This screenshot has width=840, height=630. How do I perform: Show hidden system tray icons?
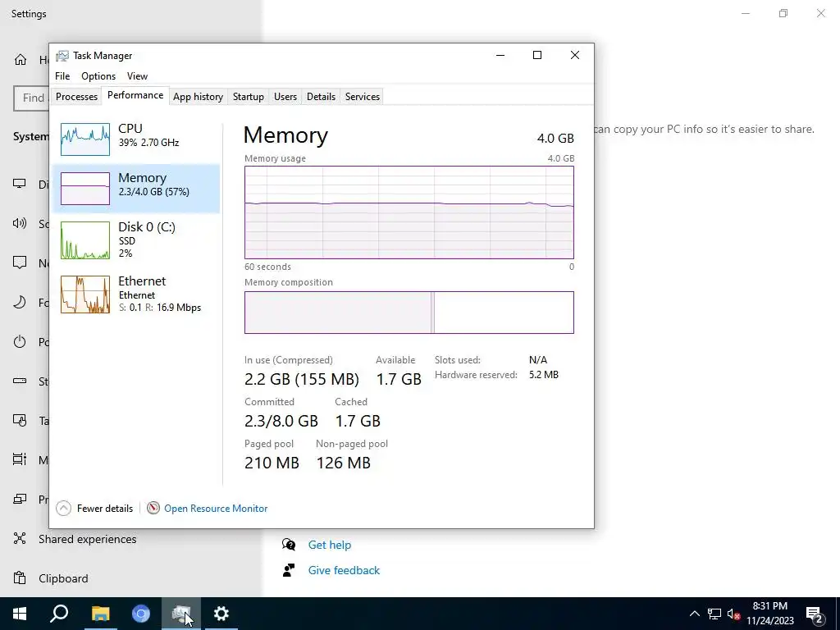pyautogui.click(x=694, y=614)
